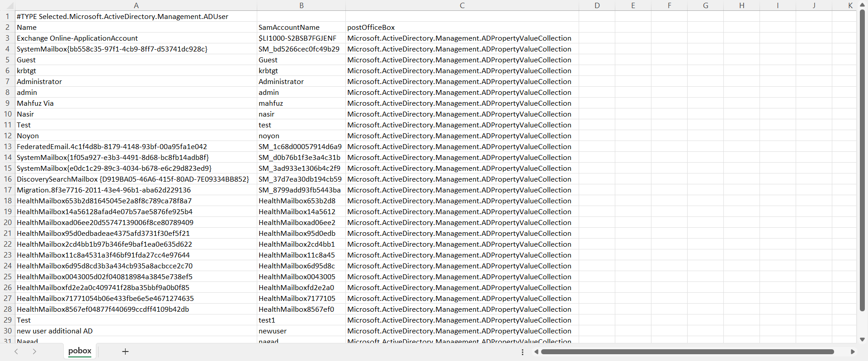This screenshot has height=361, width=868.
Task: Select the Guest name cell in column A
Action: [136, 60]
